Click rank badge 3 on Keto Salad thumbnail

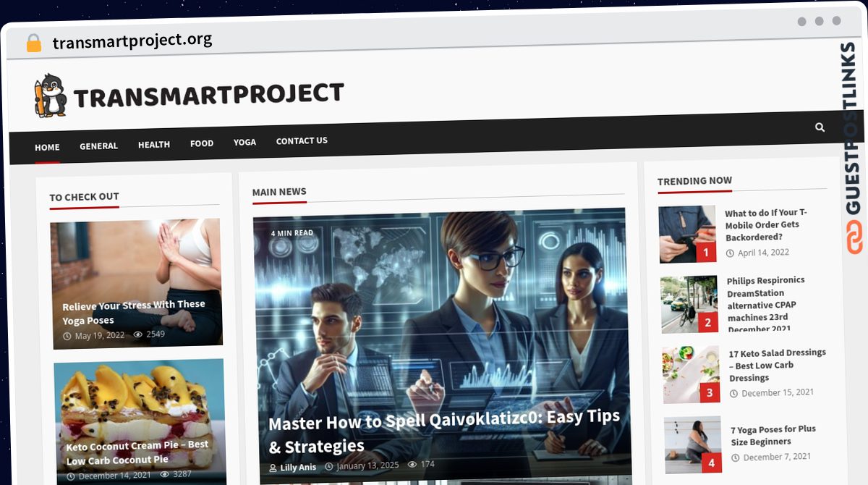coord(710,393)
